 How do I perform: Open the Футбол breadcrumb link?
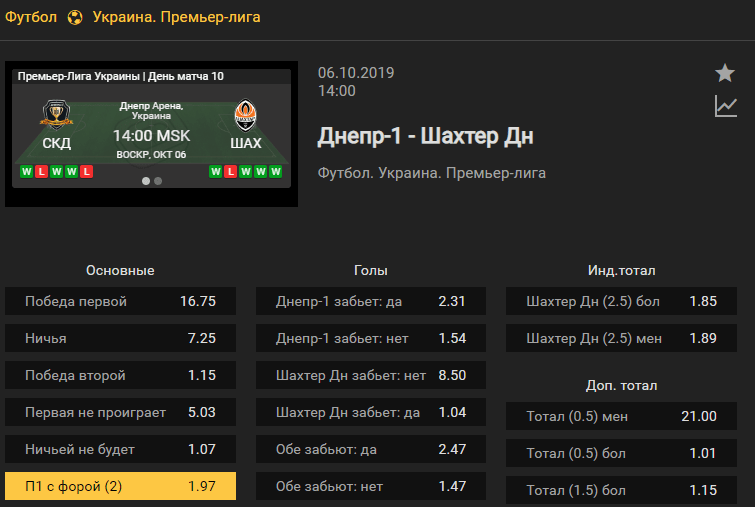tap(31, 17)
